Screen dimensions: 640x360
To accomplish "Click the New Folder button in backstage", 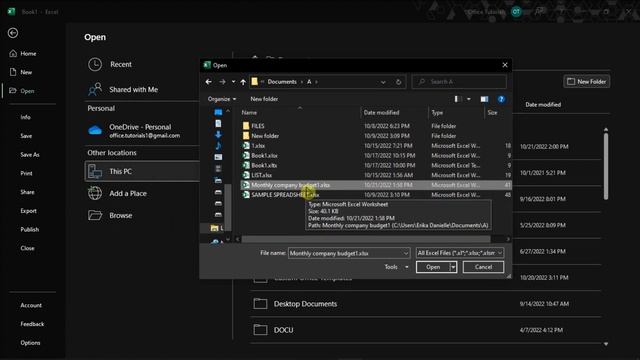I will pos(587,82).
